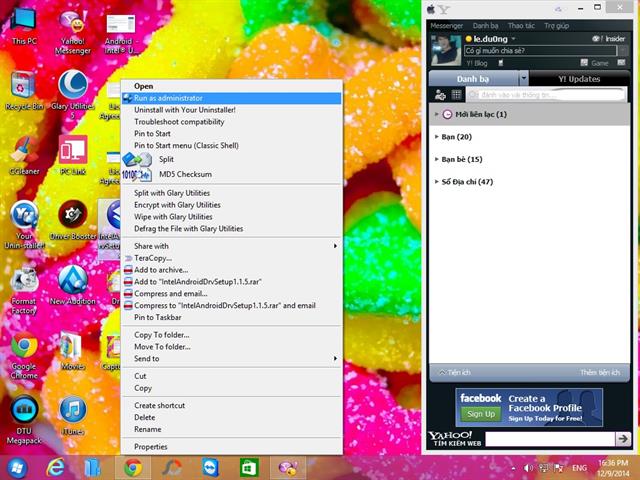This screenshot has height=480, width=640.
Task: Open CCleaner desktop shortcut
Action: 24,156
